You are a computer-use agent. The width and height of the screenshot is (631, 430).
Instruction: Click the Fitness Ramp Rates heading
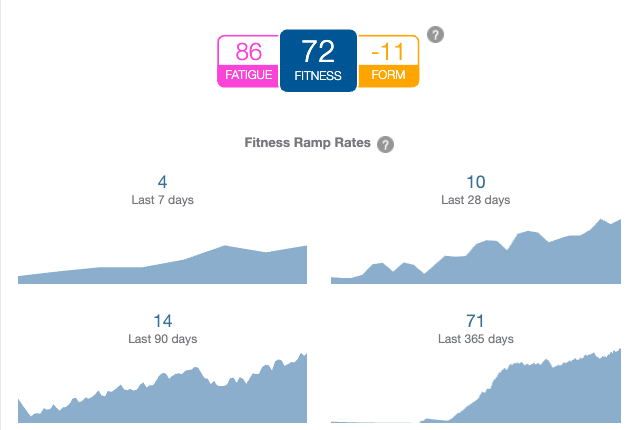[307, 143]
